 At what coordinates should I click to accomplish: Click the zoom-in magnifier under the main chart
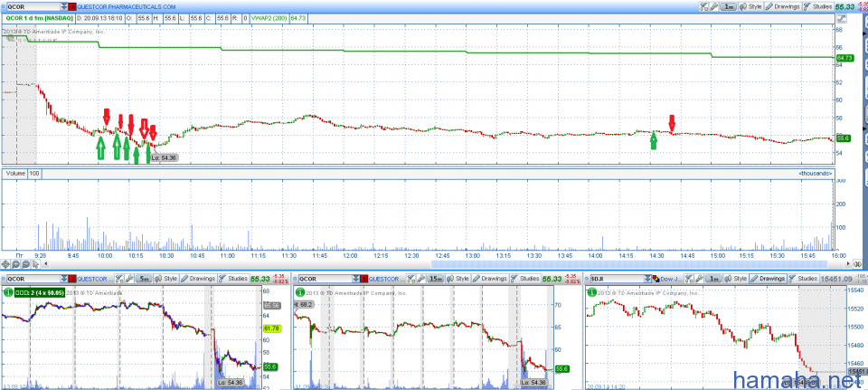[x=15, y=264]
